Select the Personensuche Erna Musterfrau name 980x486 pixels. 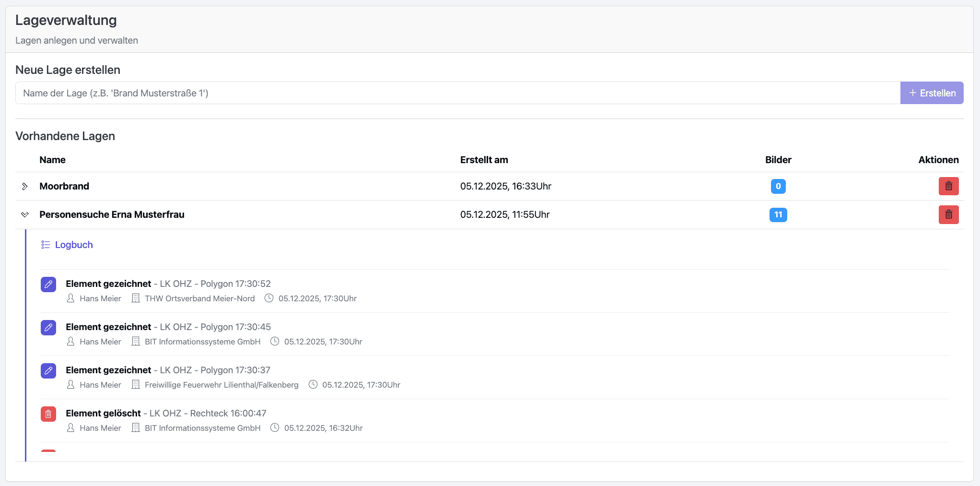(112, 214)
